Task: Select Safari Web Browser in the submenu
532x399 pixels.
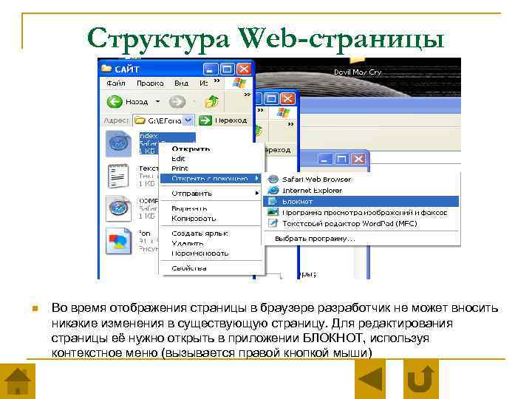Action: coord(361,179)
